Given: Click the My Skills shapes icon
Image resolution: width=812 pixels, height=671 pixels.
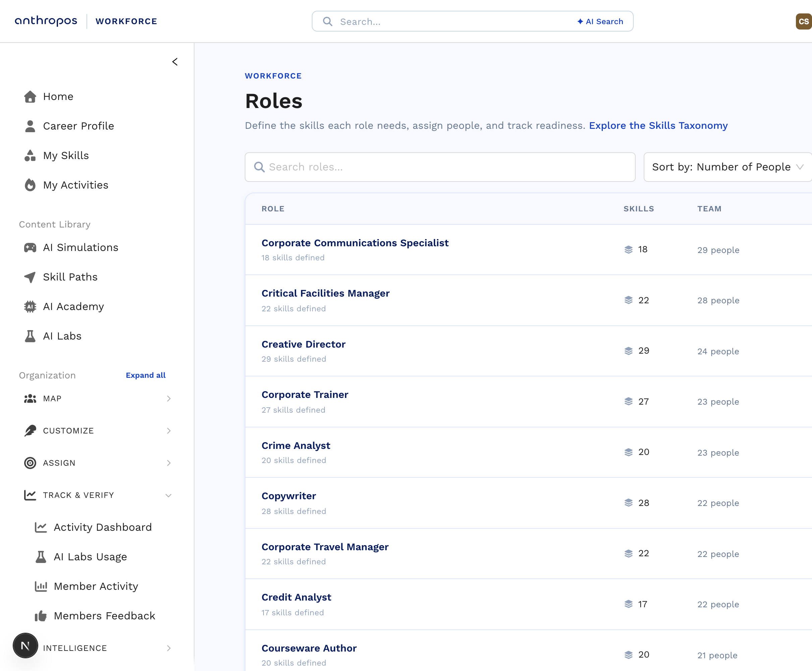Looking at the screenshot, I should (30, 155).
